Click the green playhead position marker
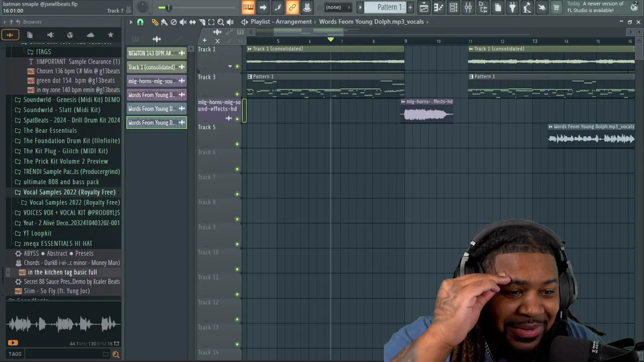The width and height of the screenshot is (644, 362). pyautogui.click(x=331, y=40)
